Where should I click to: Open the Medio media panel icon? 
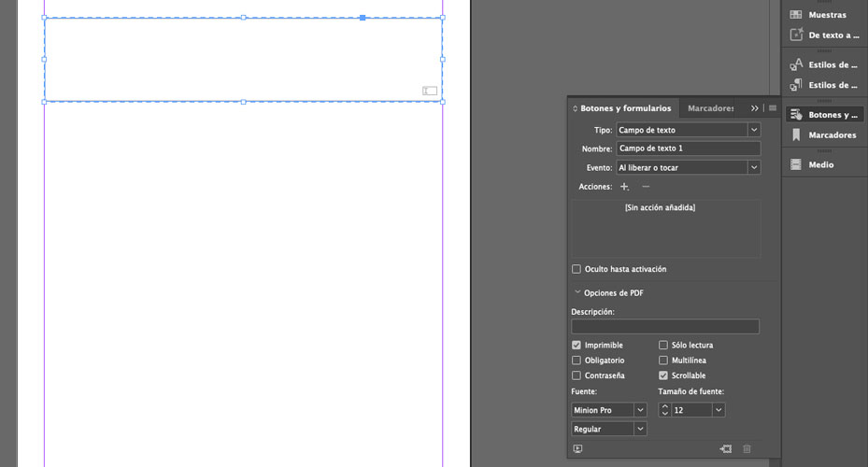click(x=795, y=165)
